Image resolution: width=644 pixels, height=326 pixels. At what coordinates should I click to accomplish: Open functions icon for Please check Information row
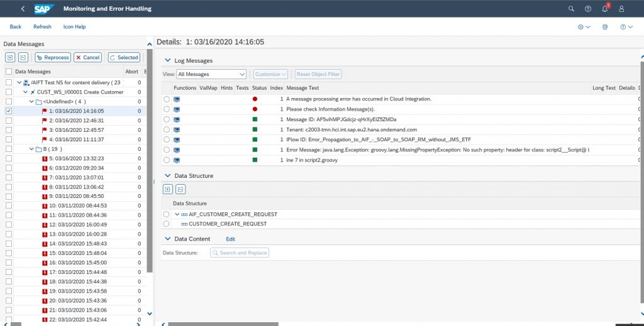[x=177, y=109]
